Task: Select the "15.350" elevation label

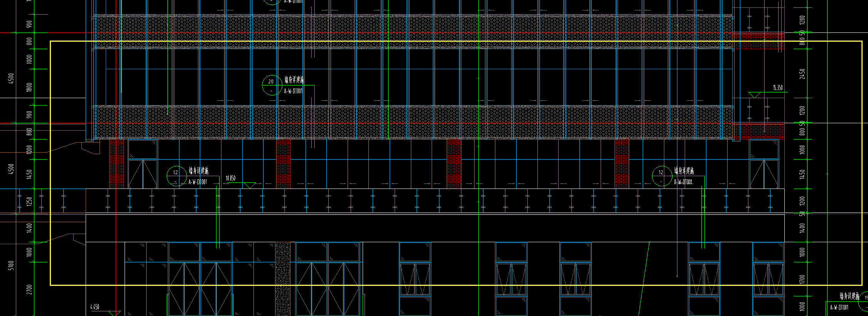Action: 778,88
